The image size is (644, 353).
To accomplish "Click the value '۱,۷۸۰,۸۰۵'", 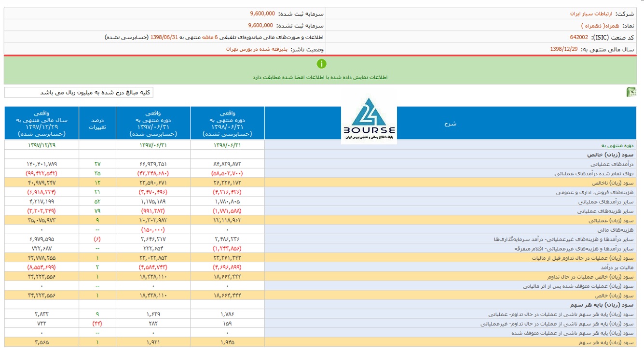I will (227, 202).
